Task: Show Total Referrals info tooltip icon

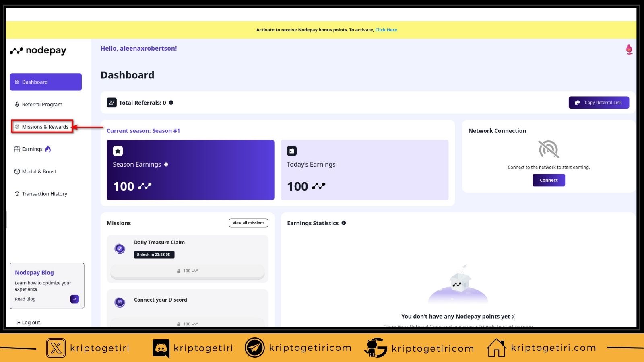Action: click(171, 103)
